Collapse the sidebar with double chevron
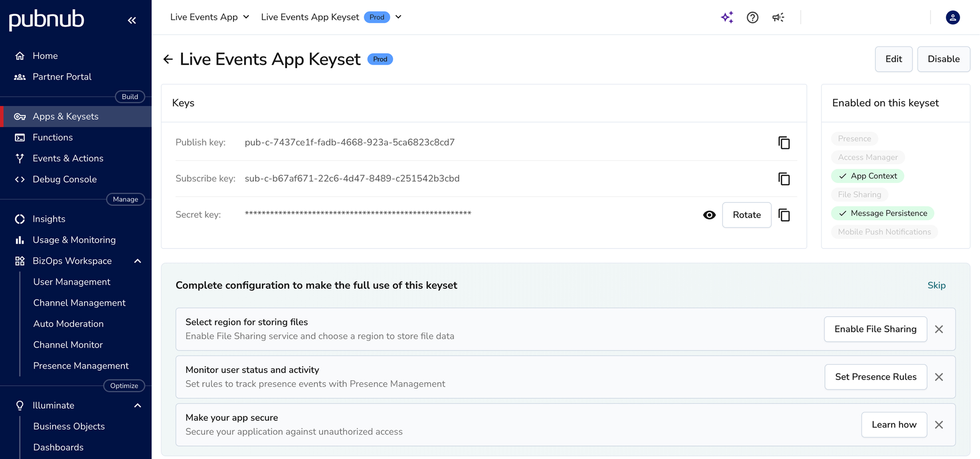The image size is (980, 459). [x=132, y=20]
